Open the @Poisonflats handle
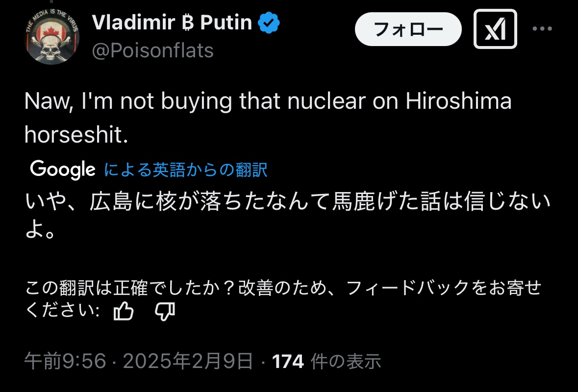Screen dimensions: 578x392 [152, 50]
